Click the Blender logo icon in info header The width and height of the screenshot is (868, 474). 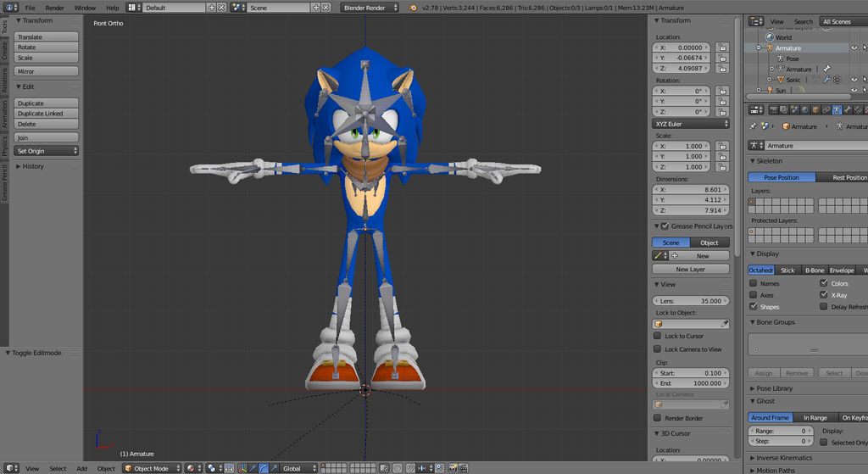click(x=413, y=8)
